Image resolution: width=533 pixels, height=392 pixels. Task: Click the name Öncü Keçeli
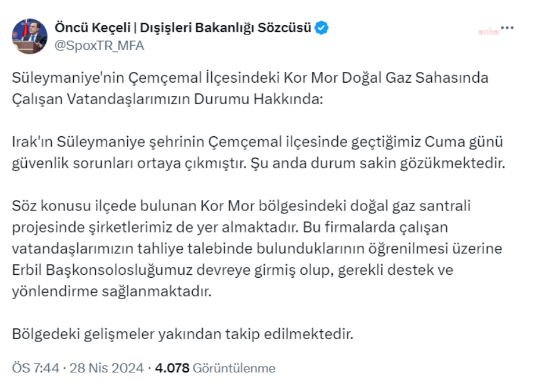(x=93, y=28)
